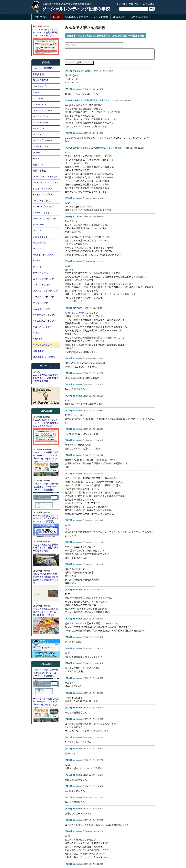Open the ヤマワケエステート board link
The height and width of the screenshot is (868, 186).
(46, 111)
